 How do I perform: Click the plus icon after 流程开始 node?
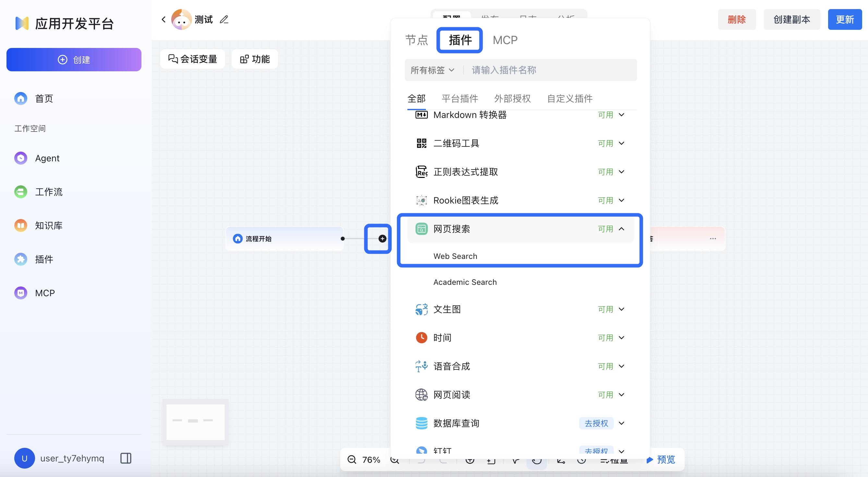point(382,239)
